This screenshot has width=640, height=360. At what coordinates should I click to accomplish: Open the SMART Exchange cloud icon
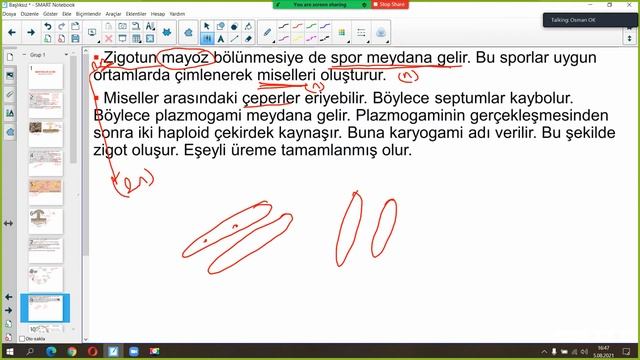point(188,32)
